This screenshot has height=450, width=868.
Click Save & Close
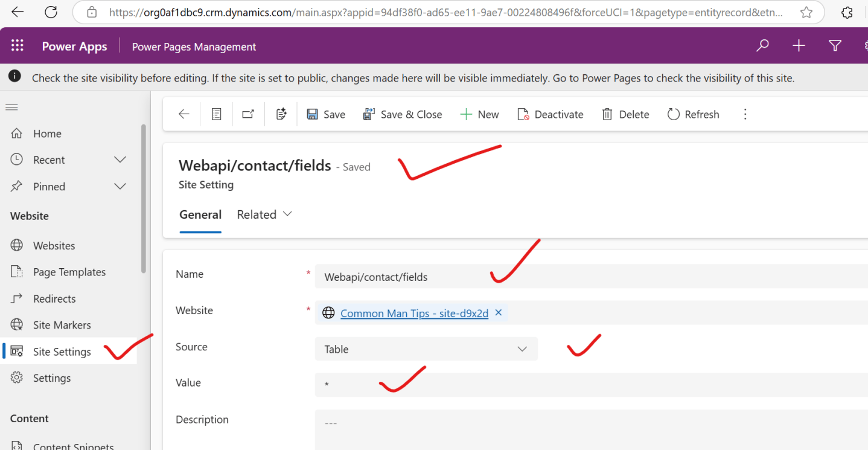[402, 114]
